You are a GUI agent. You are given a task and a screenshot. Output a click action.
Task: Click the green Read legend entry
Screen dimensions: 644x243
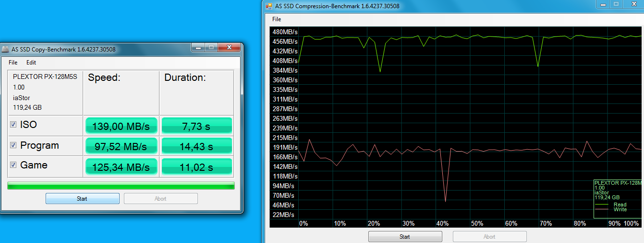(610, 205)
